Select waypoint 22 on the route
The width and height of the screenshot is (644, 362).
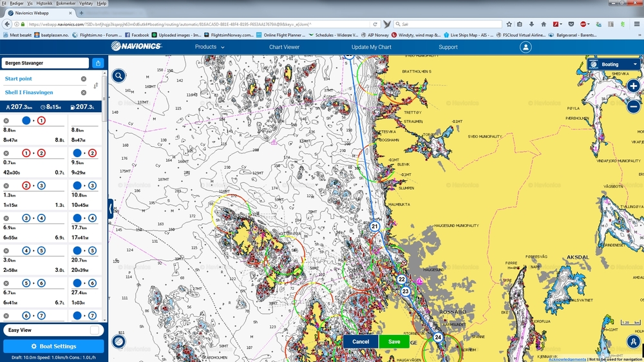(401, 280)
